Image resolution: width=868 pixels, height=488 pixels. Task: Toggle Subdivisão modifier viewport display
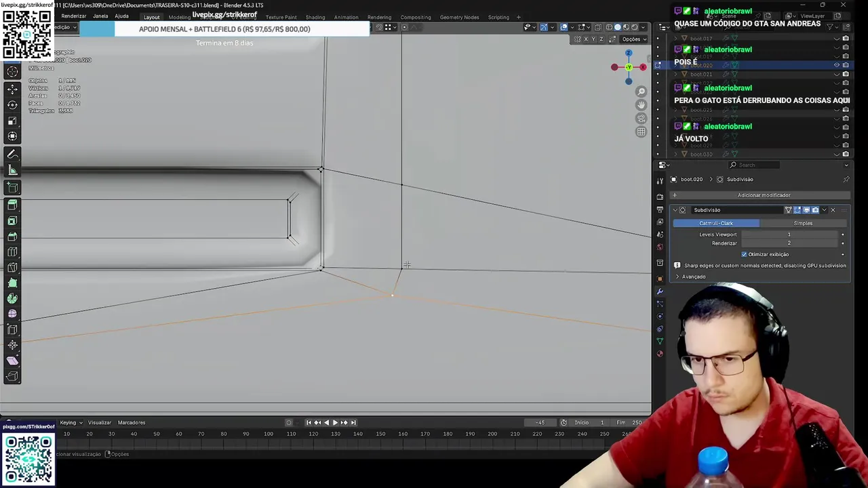pyautogui.click(x=806, y=210)
